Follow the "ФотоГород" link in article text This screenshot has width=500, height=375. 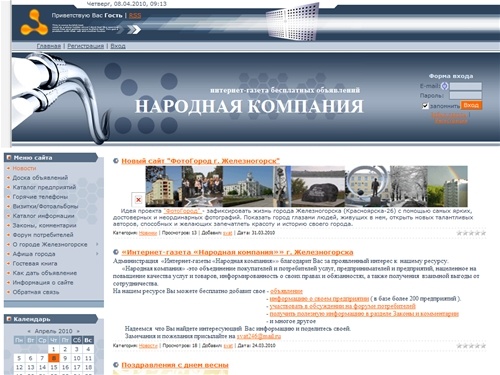tap(183, 211)
